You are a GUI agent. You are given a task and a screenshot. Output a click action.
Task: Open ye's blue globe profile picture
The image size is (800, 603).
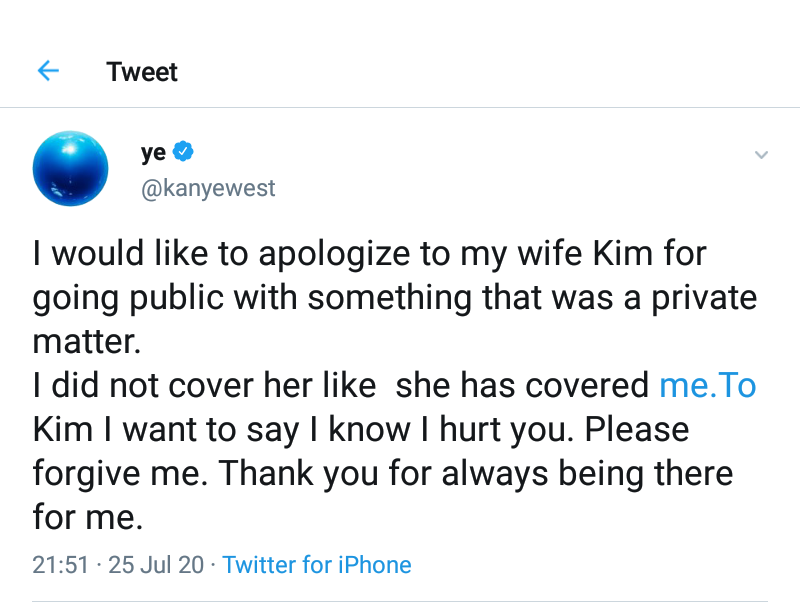(70, 168)
